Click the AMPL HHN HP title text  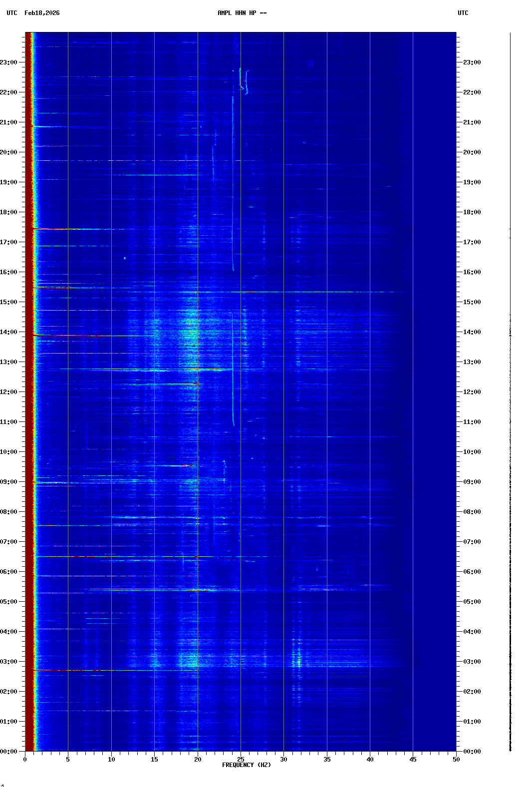pos(242,13)
